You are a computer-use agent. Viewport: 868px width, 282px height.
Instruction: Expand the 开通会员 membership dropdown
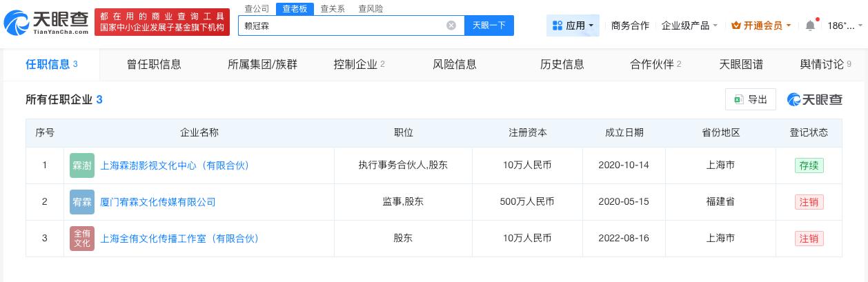761,26
